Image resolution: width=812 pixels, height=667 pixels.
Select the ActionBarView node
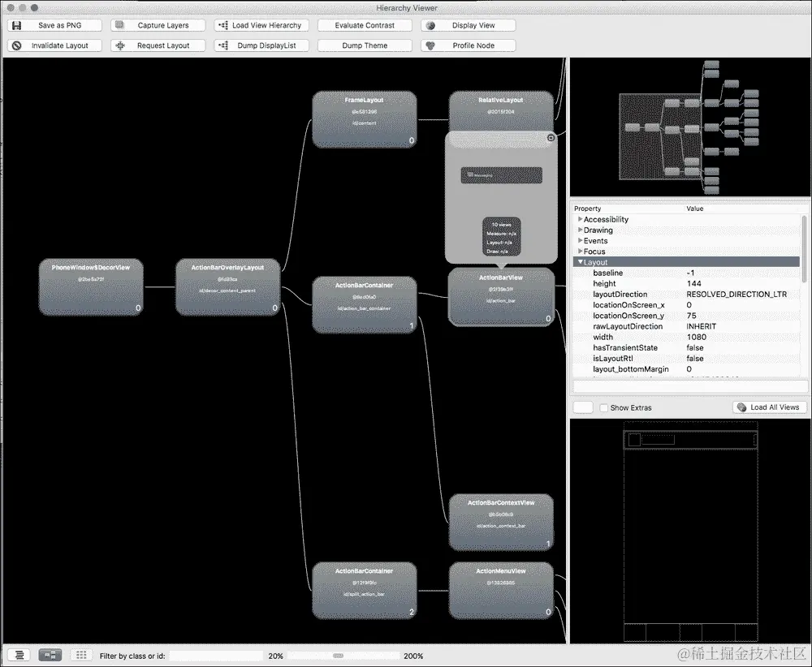501,297
